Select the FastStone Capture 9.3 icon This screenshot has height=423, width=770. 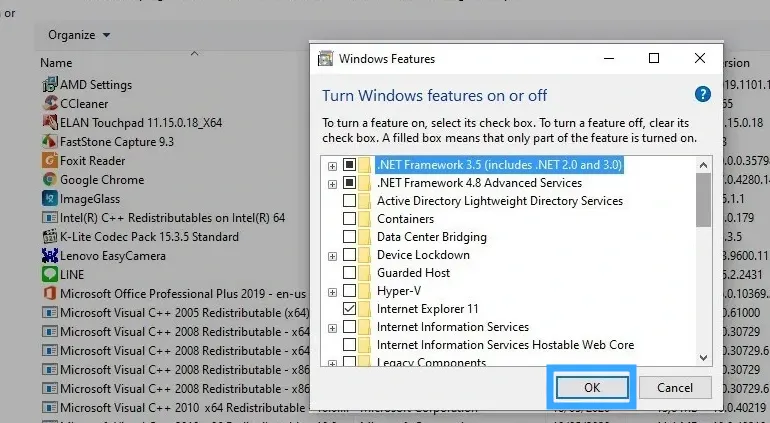tap(50, 141)
